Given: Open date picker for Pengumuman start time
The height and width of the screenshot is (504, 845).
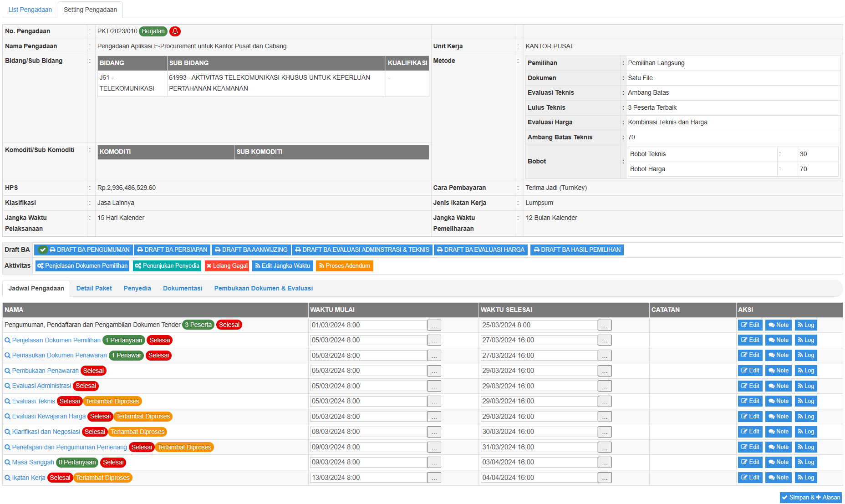Looking at the screenshot, I should pyautogui.click(x=434, y=326).
